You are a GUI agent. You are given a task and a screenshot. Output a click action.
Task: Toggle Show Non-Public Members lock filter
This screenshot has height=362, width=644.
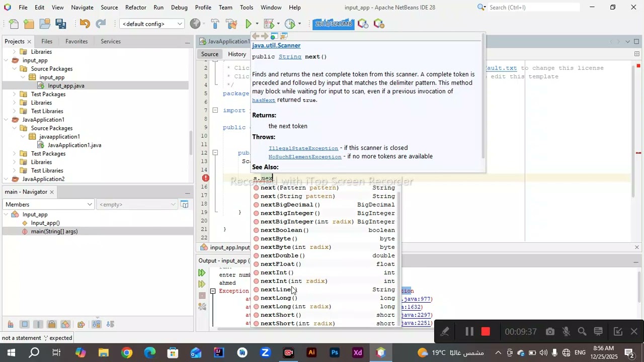(52, 324)
